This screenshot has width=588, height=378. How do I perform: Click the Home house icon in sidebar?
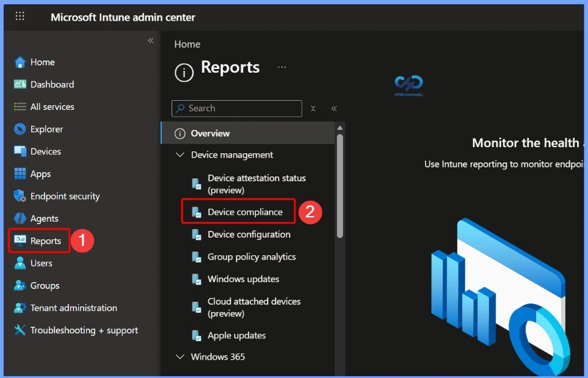[x=20, y=62]
